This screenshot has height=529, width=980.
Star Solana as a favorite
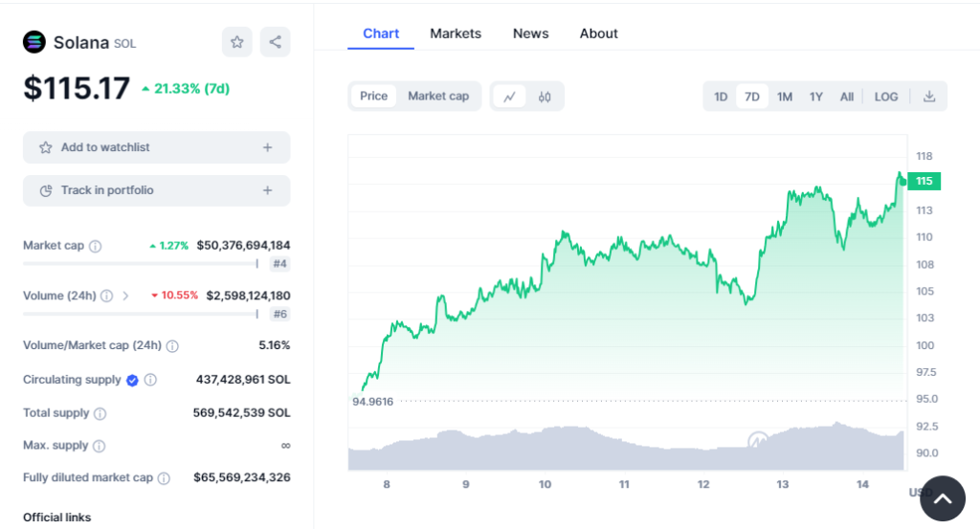[237, 42]
